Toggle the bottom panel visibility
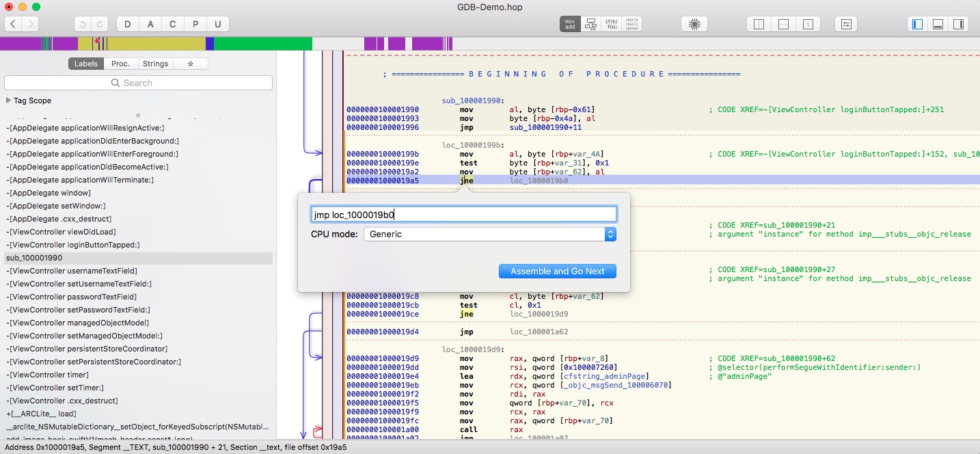The width and height of the screenshot is (980, 454). pyautogui.click(x=938, y=24)
